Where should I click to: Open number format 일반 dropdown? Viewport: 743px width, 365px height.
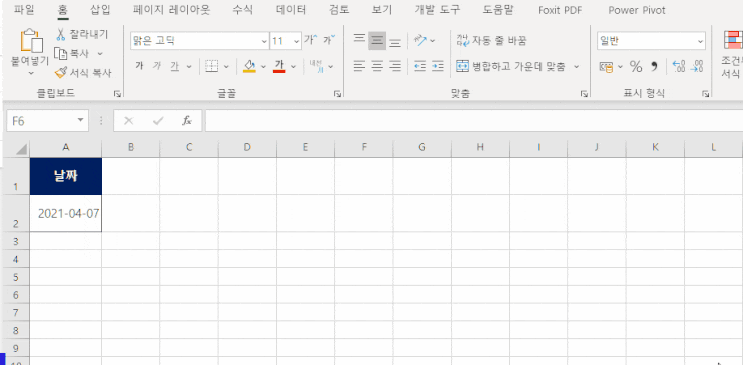pos(700,41)
